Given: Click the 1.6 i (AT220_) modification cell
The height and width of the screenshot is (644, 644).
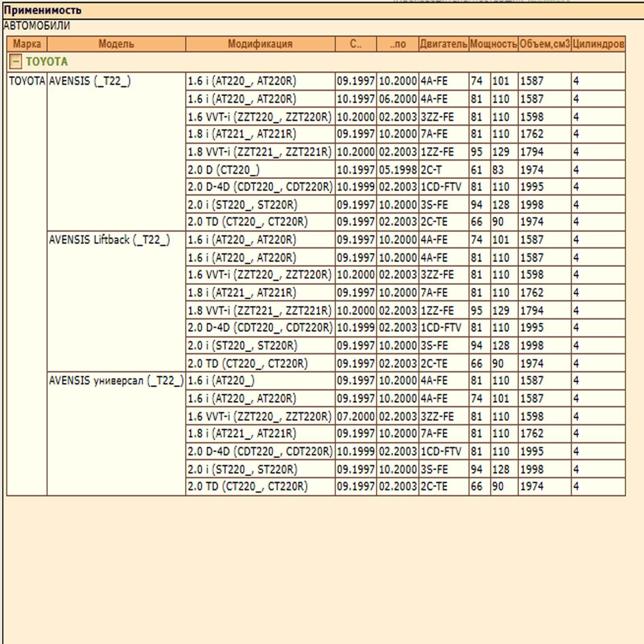Looking at the screenshot, I should 221,381.
